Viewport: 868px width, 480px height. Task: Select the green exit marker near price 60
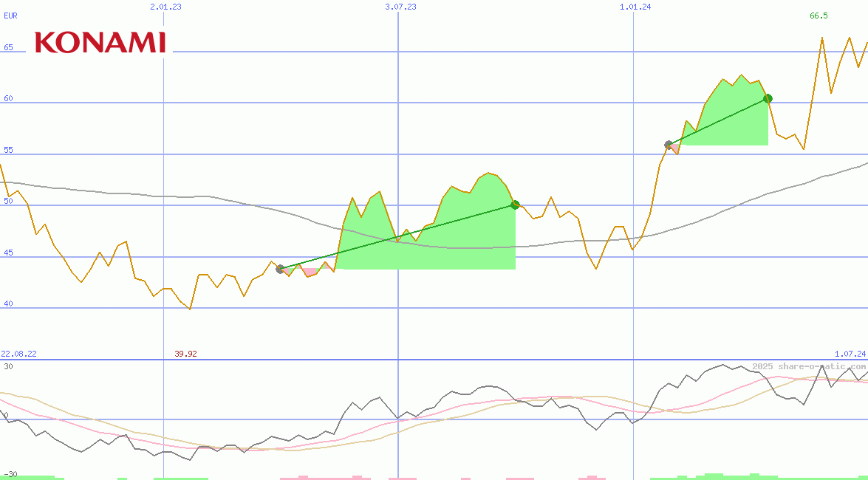768,98
